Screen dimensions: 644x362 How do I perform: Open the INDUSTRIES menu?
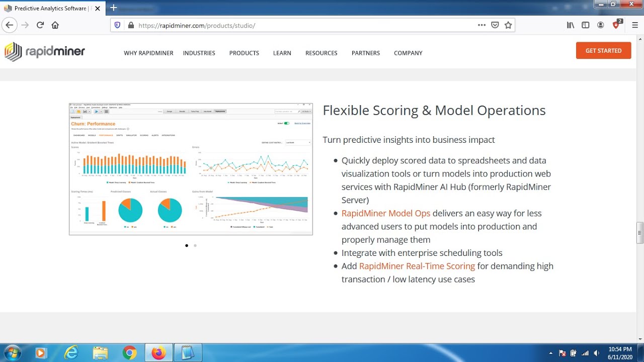pyautogui.click(x=199, y=53)
